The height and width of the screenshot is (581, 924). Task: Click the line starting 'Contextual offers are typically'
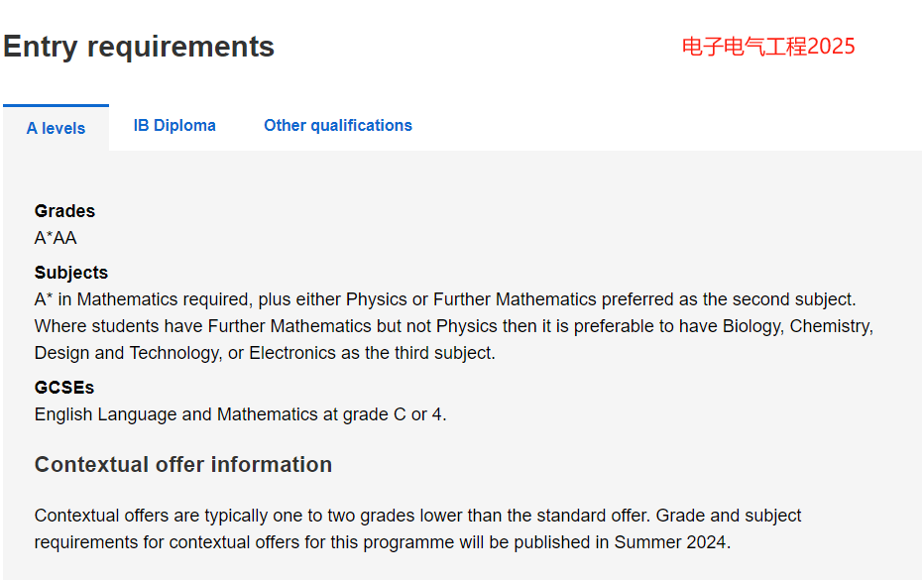pyautogui.click(x=417, y=516)
